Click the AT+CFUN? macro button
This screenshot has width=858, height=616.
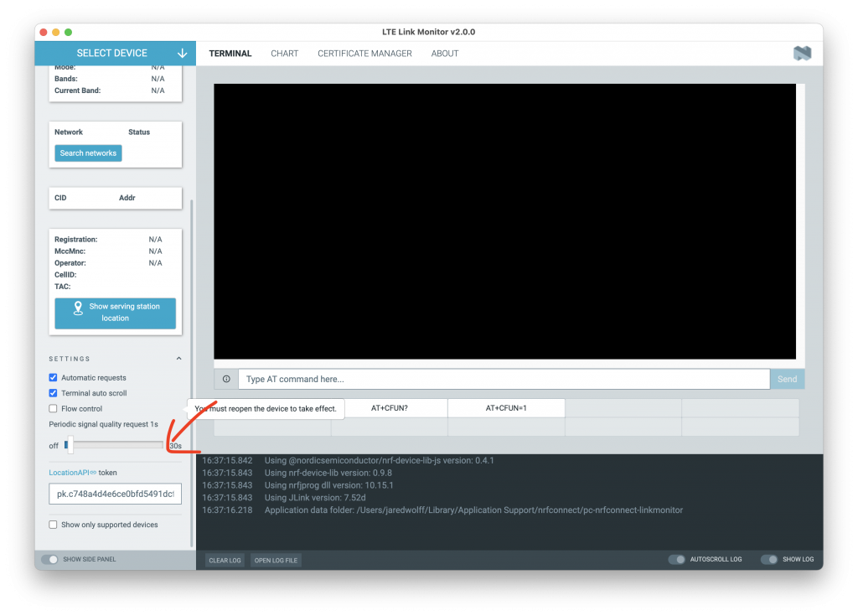click(x=390, y=408)
